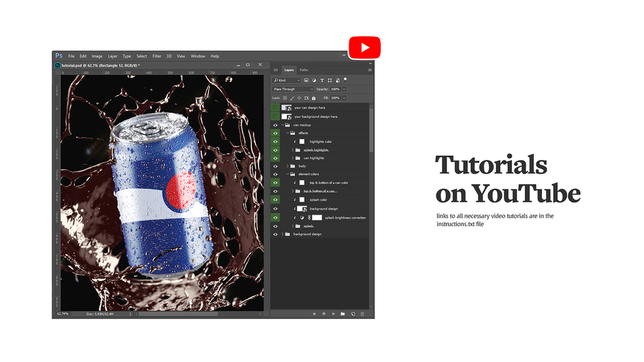644x362 pixels.
Task: Open the Fill slider dropdown arrow
Action: (344, 98)
